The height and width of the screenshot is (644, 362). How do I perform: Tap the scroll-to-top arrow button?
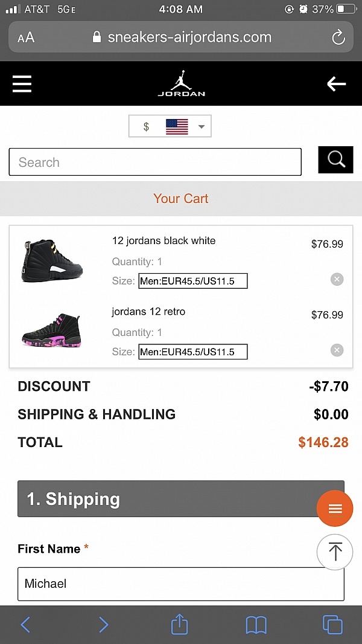[x=335, y=552]
